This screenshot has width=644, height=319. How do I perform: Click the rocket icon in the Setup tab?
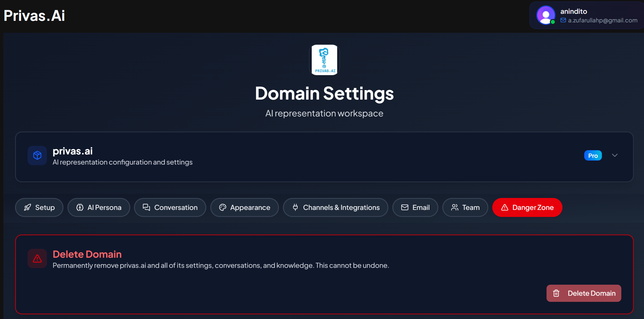coord(28,207)
